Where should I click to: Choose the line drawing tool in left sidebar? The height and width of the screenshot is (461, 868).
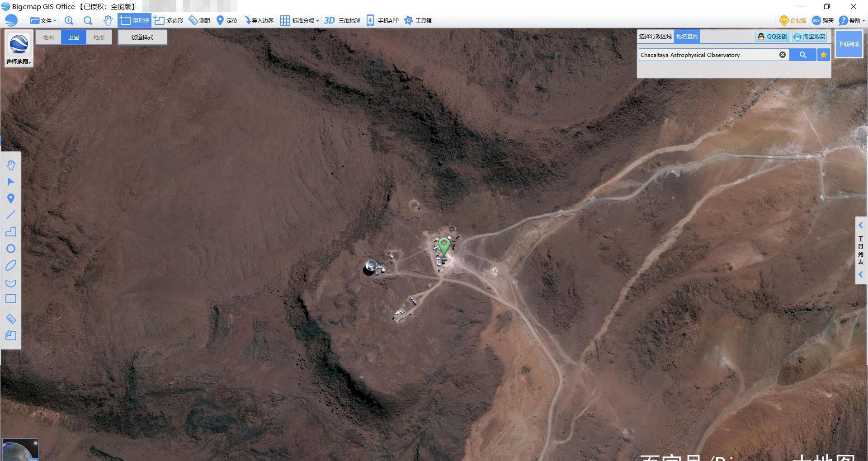pyautogui.click(x=11, y=215)
